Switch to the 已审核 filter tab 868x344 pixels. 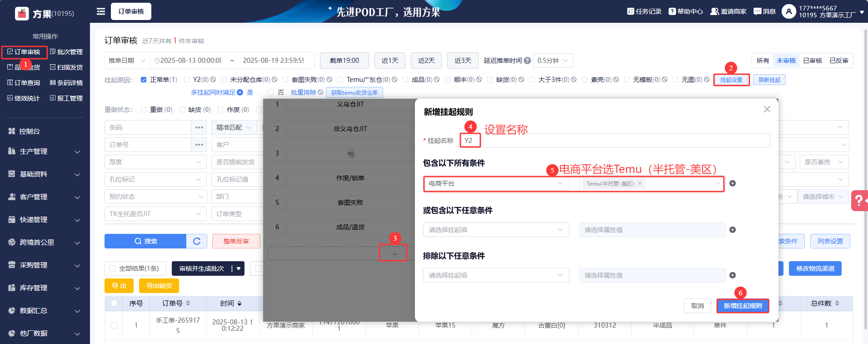813,61
